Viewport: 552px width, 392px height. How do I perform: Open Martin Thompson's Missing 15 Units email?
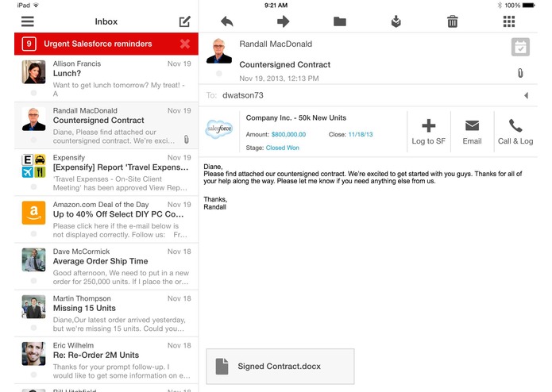(106, 313)
